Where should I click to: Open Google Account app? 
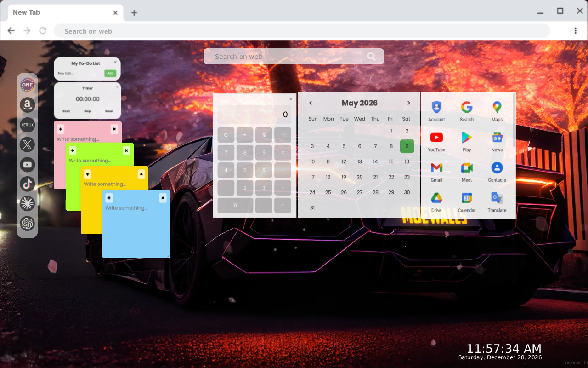pos(436,111)
